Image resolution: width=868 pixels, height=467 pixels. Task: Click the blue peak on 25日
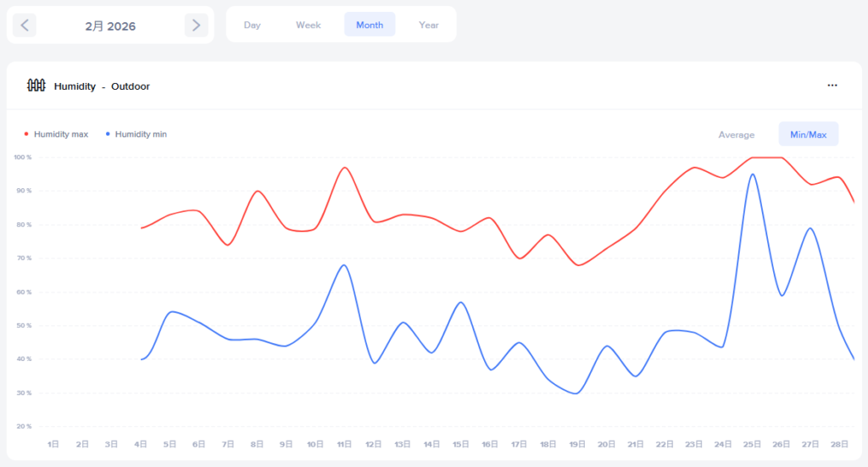click(x=752, y=175)
